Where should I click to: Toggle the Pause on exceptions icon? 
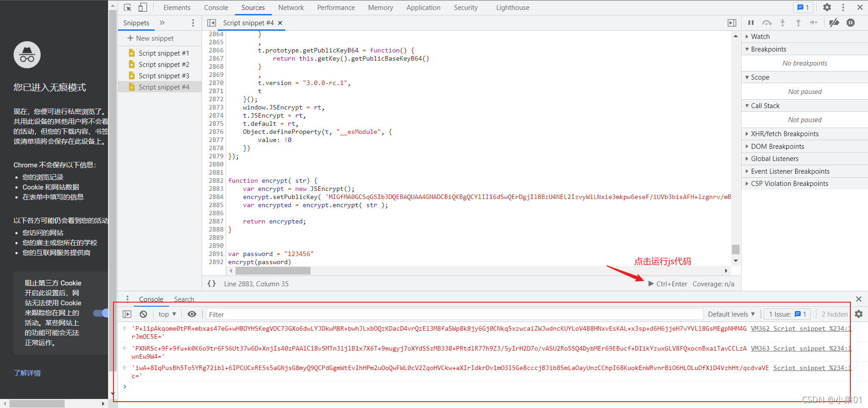pyautogui.click(x=851, y=23)
